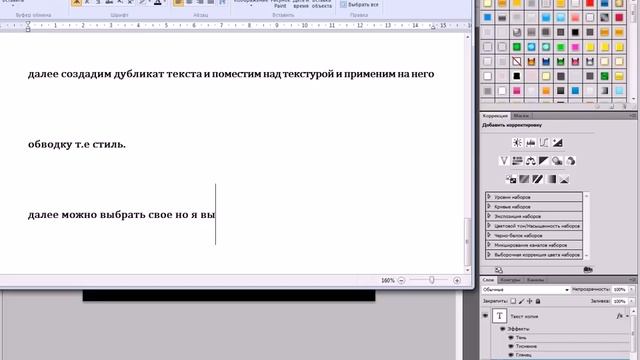
Task: Hide the Текст копия layer
Action: point(485,316)
